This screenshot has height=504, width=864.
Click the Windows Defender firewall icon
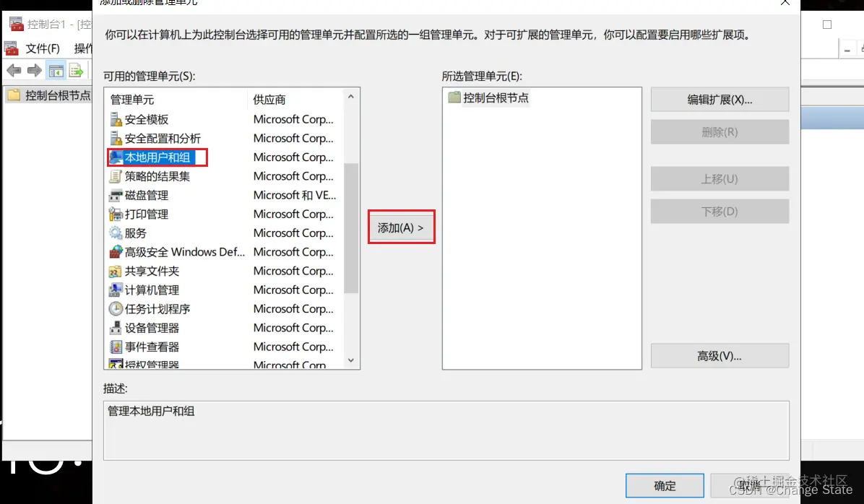[115, 252]
